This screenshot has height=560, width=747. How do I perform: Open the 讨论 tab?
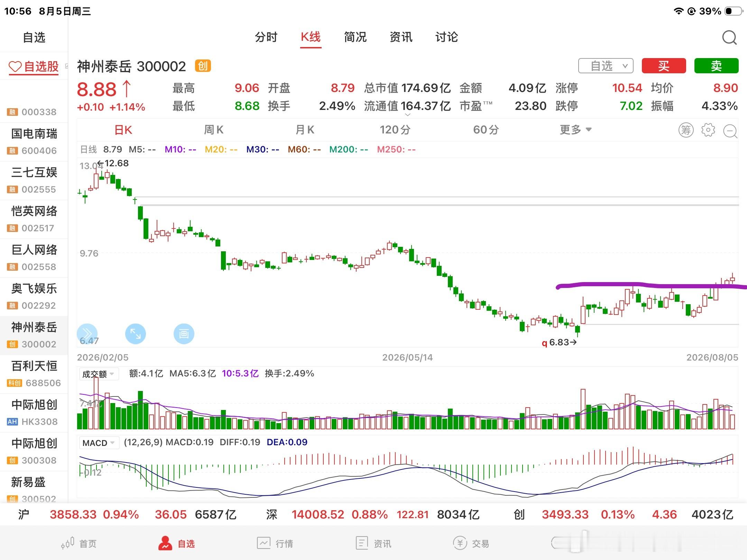tap(446, 37)
